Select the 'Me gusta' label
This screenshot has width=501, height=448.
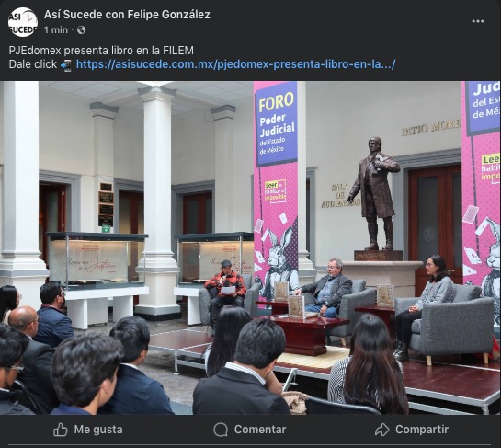click(x=98, y=430)
